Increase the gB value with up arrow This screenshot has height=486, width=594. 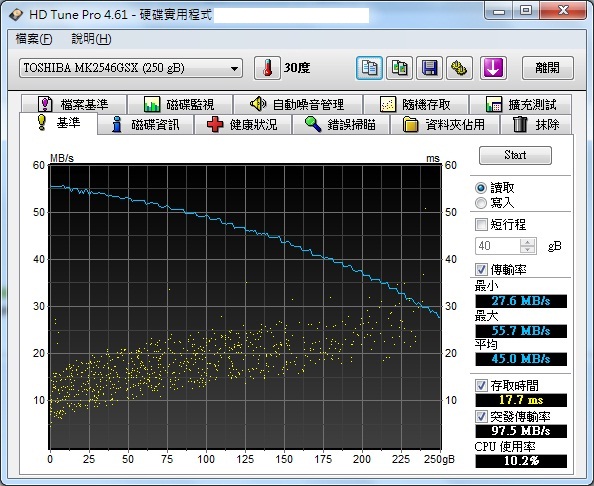pos(528,242)
